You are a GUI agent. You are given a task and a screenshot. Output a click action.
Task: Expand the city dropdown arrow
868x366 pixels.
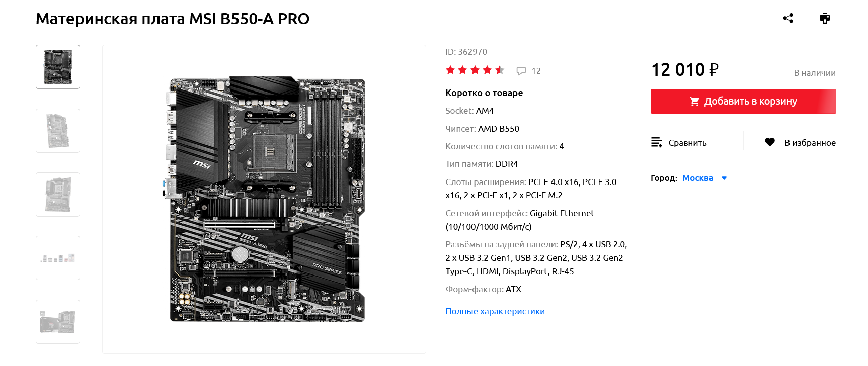(x=724, y=178)
